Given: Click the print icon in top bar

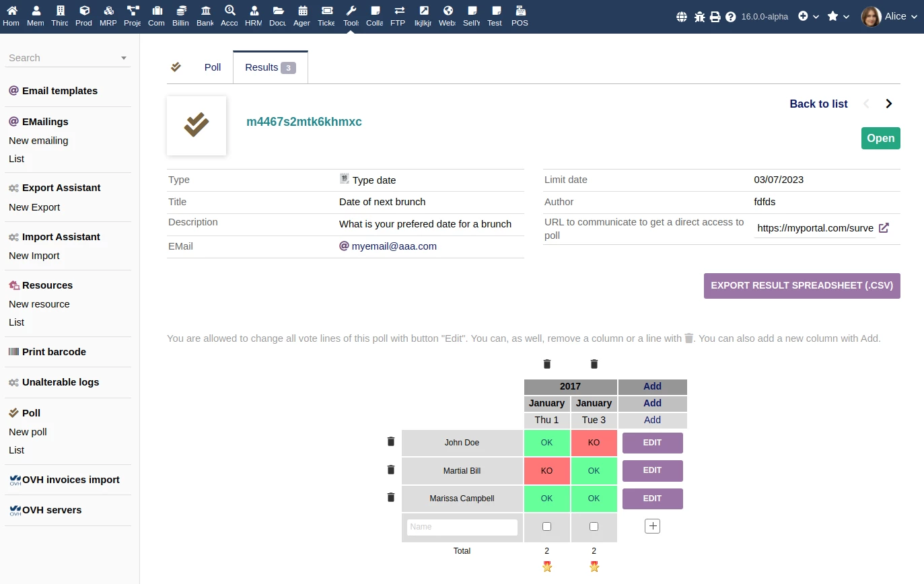Looking at the screenshot, I should 715,17.
